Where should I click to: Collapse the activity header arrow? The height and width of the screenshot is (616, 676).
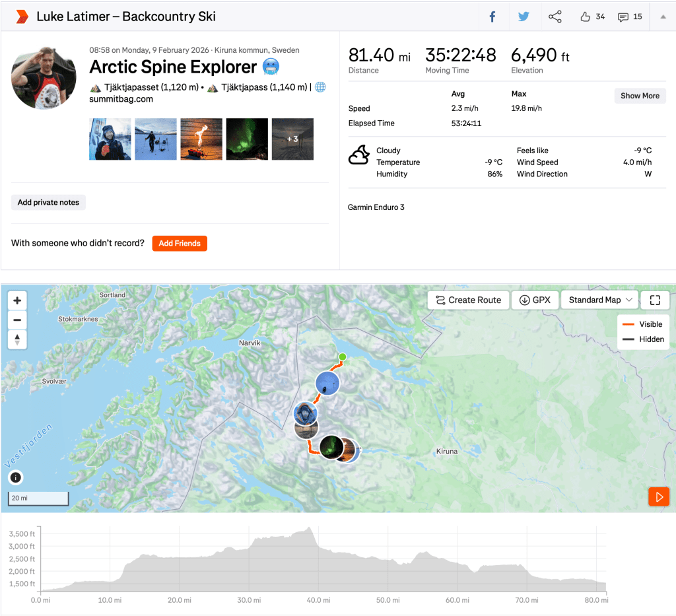(663, 17)
